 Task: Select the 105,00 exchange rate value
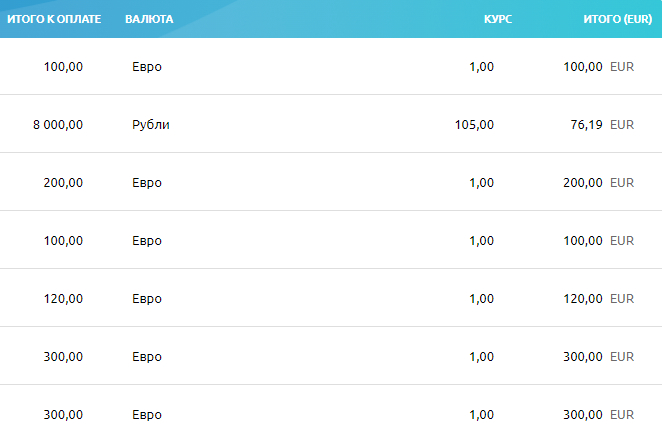[x=474, y=125]
